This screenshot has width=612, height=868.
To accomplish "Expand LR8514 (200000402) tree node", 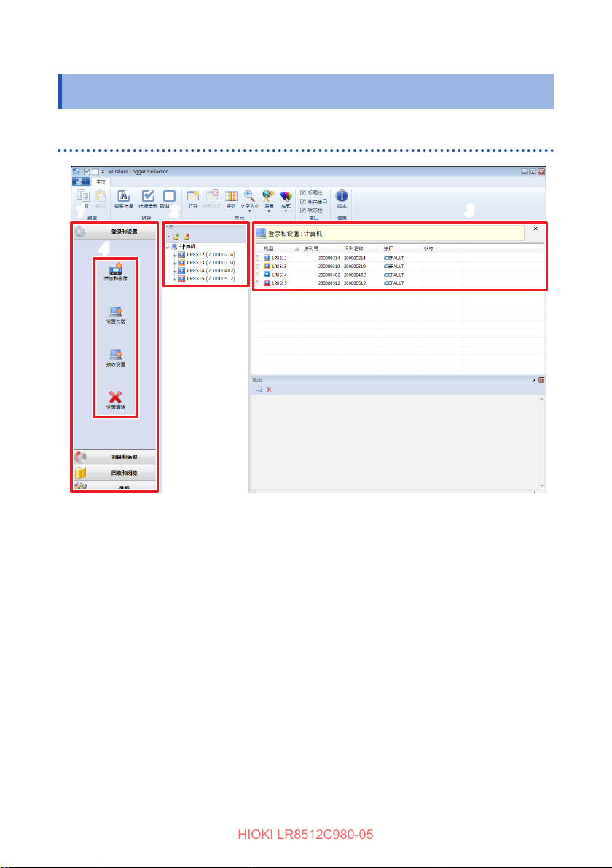I will (174, 271).
